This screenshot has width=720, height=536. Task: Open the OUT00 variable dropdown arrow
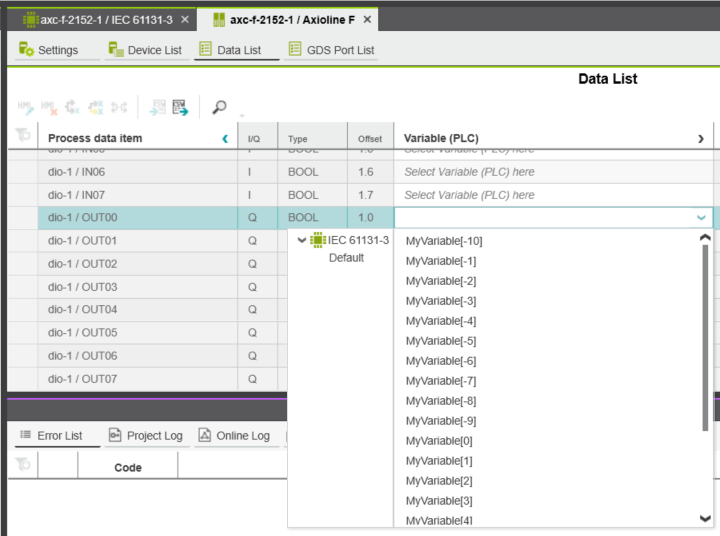701,218
